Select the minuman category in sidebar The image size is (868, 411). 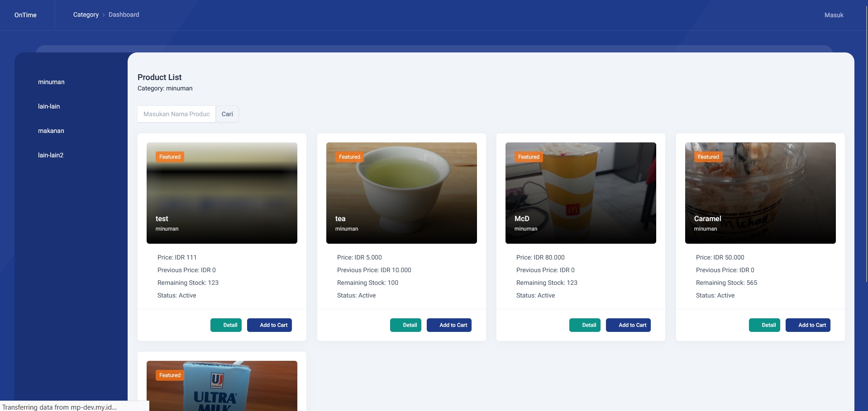click(51, 82)
